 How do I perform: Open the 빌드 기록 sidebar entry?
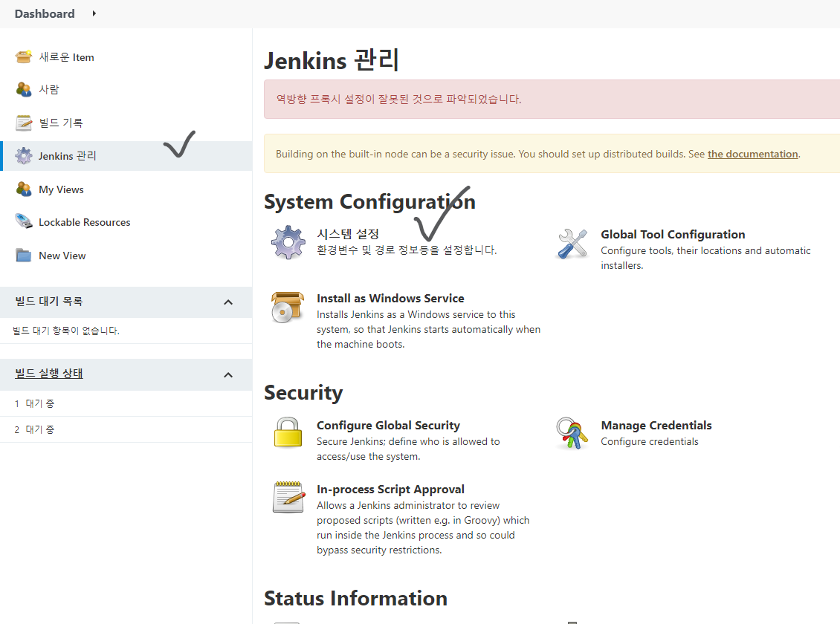click(60, 123)
